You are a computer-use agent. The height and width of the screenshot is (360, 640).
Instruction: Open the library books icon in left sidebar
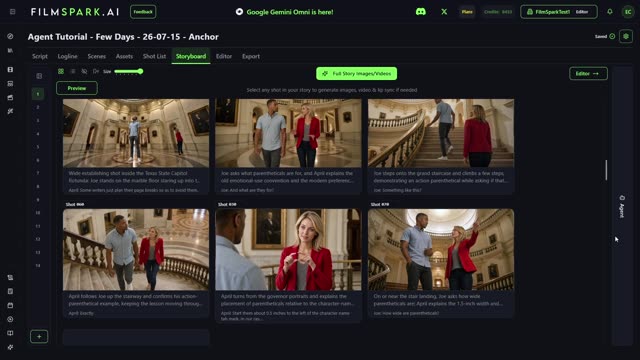(x=10, y=51)
